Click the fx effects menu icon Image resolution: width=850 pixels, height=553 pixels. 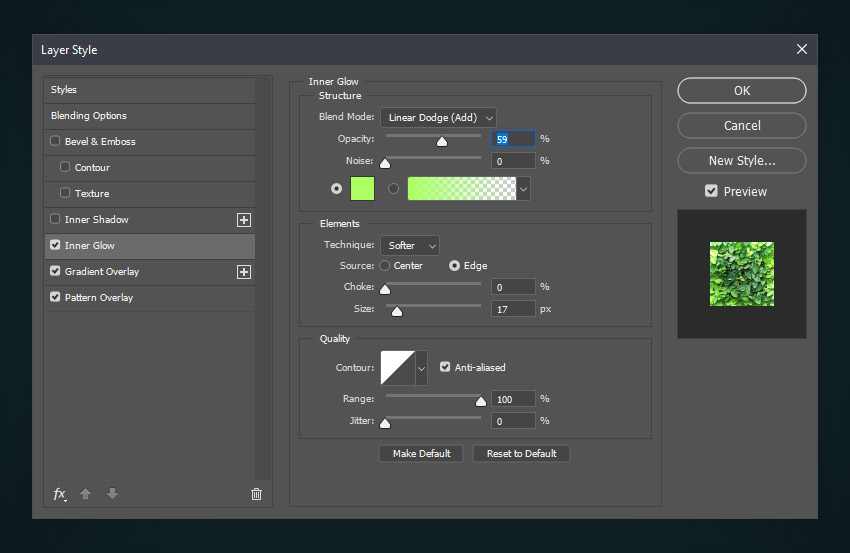click(60, 494)
